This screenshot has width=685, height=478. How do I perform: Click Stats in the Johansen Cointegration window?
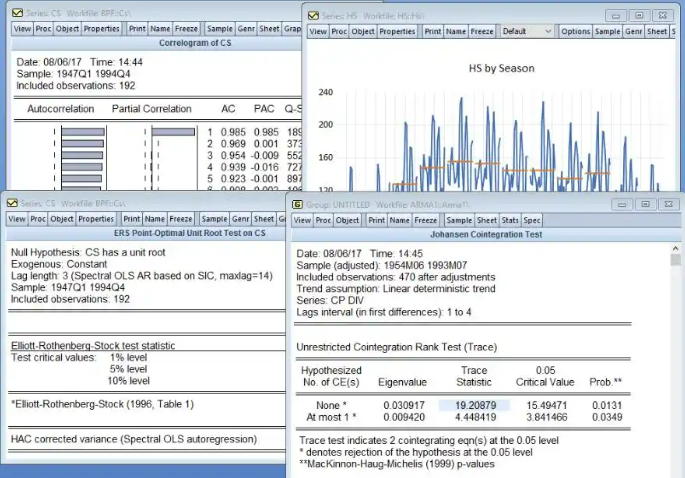pos(510,220)
